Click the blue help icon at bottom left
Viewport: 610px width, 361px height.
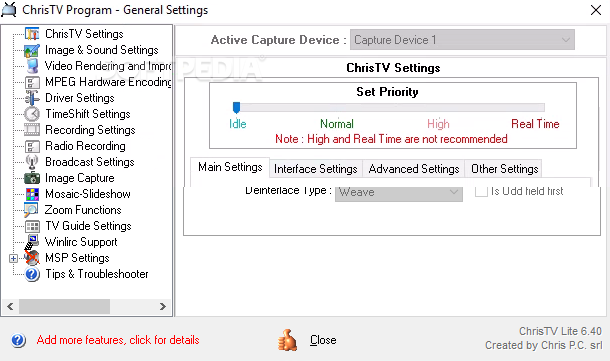(x=18, y=340)
